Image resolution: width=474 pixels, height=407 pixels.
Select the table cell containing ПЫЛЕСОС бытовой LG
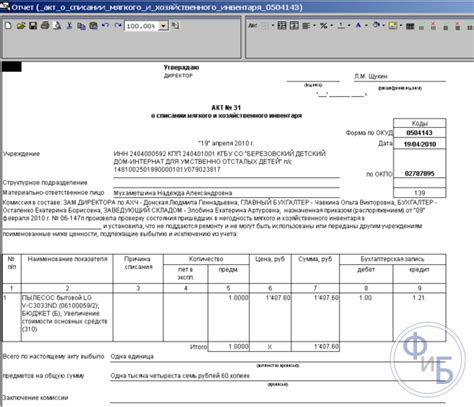(x=67, y=317)
